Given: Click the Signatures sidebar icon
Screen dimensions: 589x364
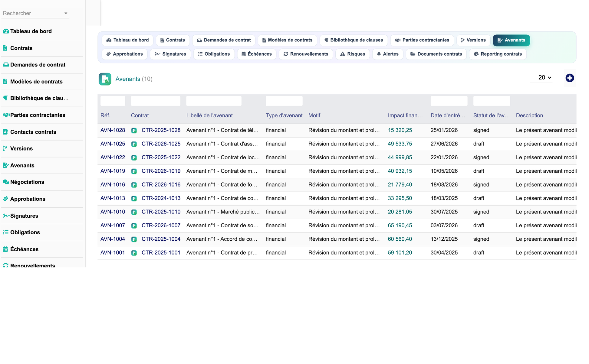Looking at the screenshot, I should pos(6,216).
